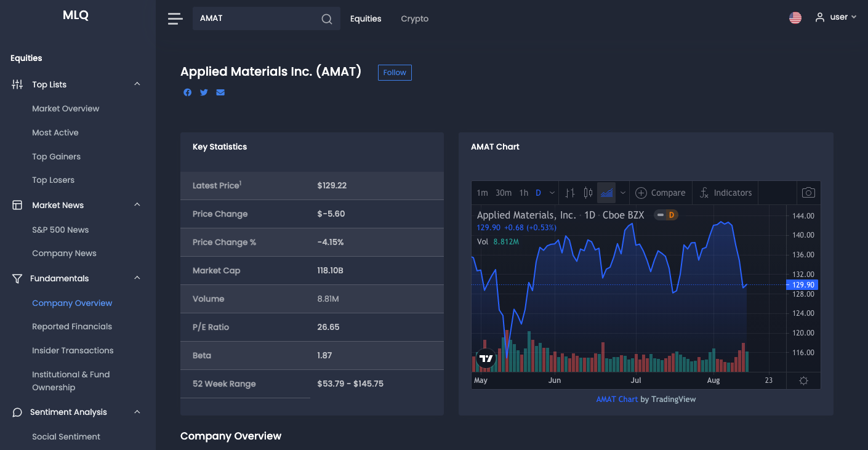Click the Follow button
The image size is (868, 450).
tap(395, 73)
